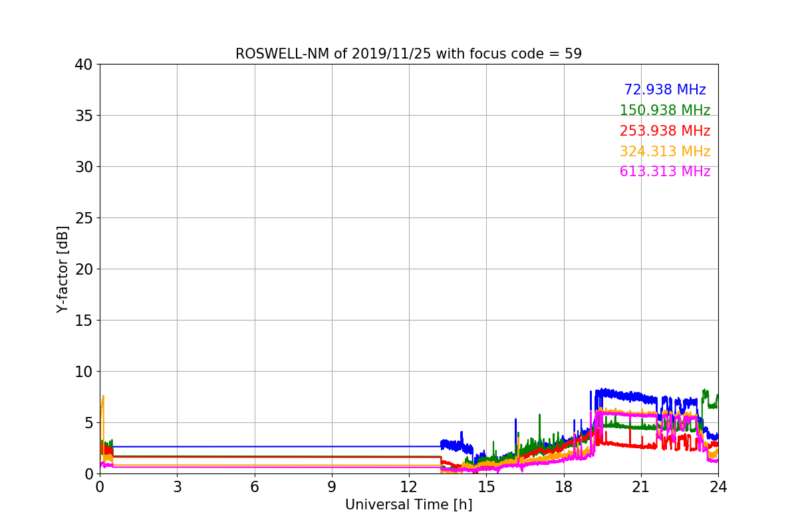Select the 72.938 MHz legend label
The width and height of the screenshot is (798, 532).
point(665,90)
